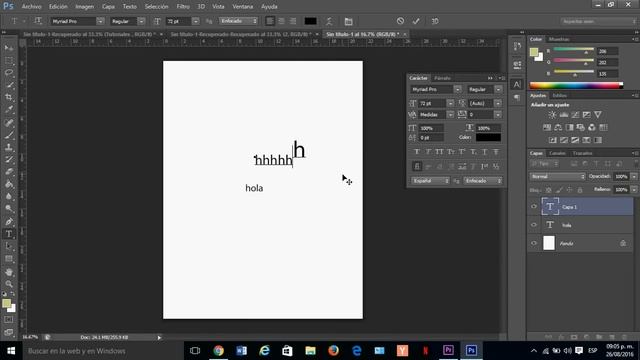
Task: Open layer blend mode Normal dropdown
Action: pos(557,176)
